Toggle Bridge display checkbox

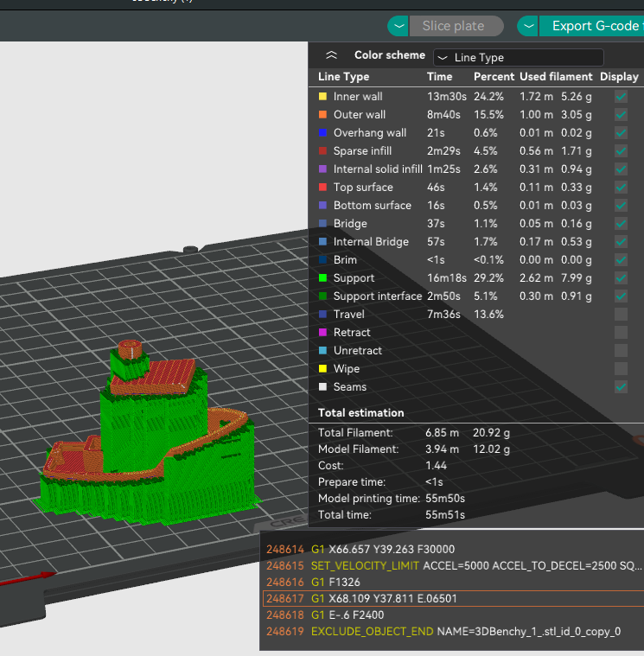621,223
